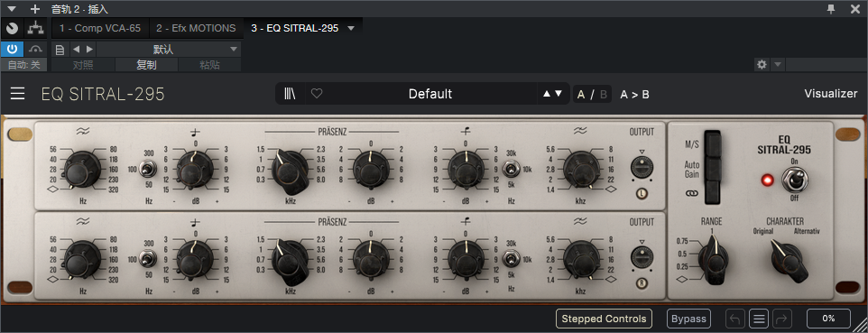Adjust bottom channel low-cut Hz knob
This screenshot has width=868, height=333.
82,258
